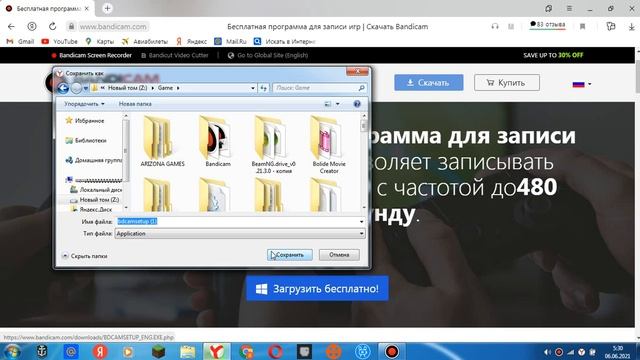640x360 pixels.
Task: Select the Bolide Movie Creator folder
Action: tap(329, 144)
